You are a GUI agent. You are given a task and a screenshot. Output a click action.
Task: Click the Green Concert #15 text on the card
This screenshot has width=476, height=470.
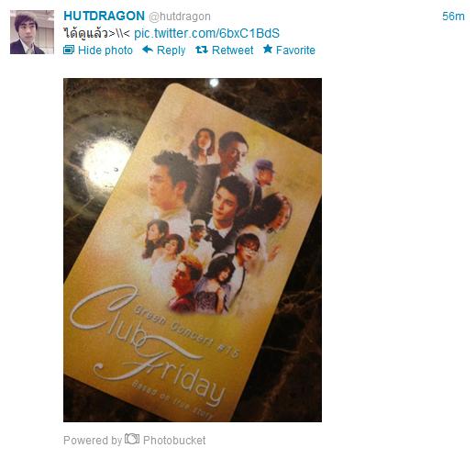click(x=186, y=331)
